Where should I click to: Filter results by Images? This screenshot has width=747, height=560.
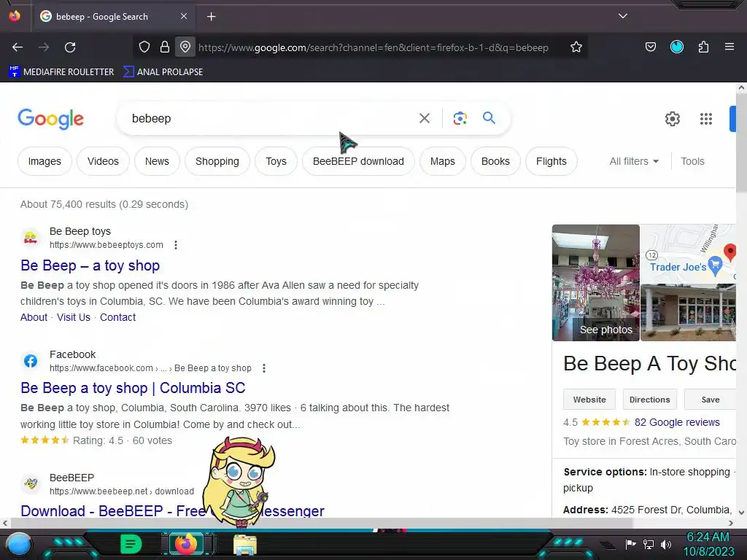coord(44,161)
